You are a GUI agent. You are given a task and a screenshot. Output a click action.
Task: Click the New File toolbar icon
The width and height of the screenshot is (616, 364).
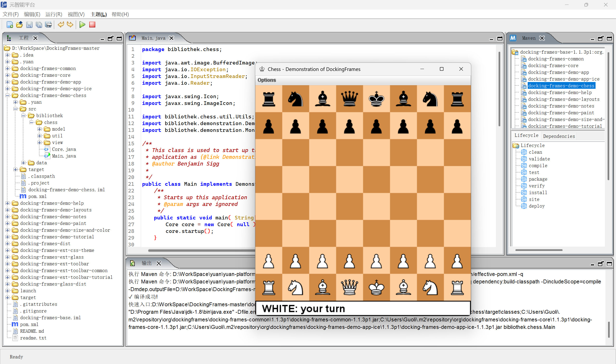[x=10, y=25]
